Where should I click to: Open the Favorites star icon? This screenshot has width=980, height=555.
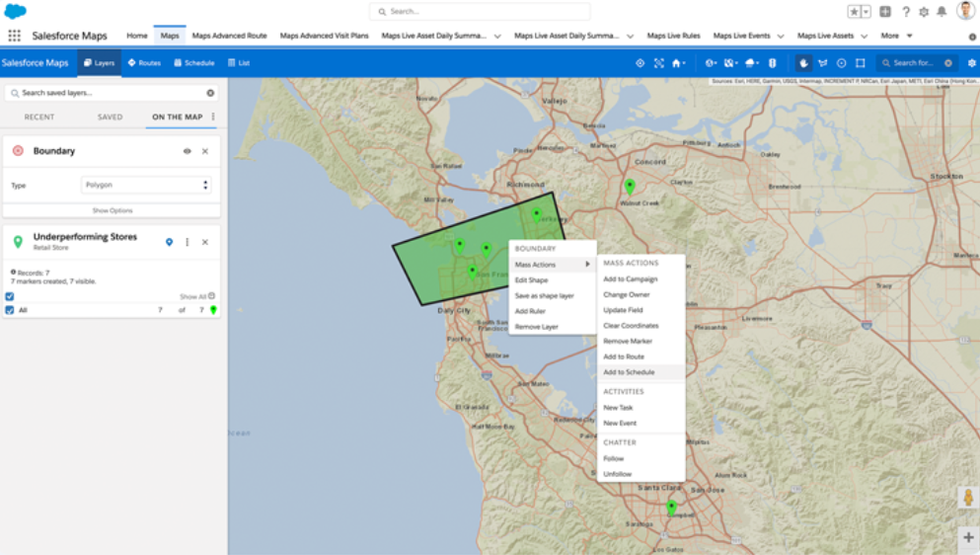click(854, 11)
